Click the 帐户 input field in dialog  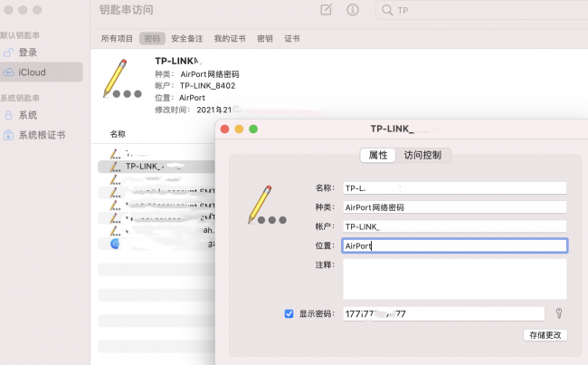454,226
